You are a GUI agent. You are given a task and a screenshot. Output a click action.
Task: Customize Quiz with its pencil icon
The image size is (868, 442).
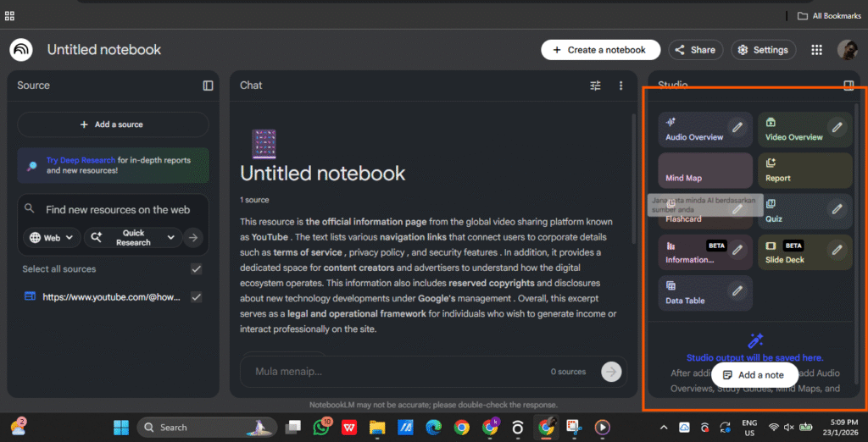click(837, 208)
